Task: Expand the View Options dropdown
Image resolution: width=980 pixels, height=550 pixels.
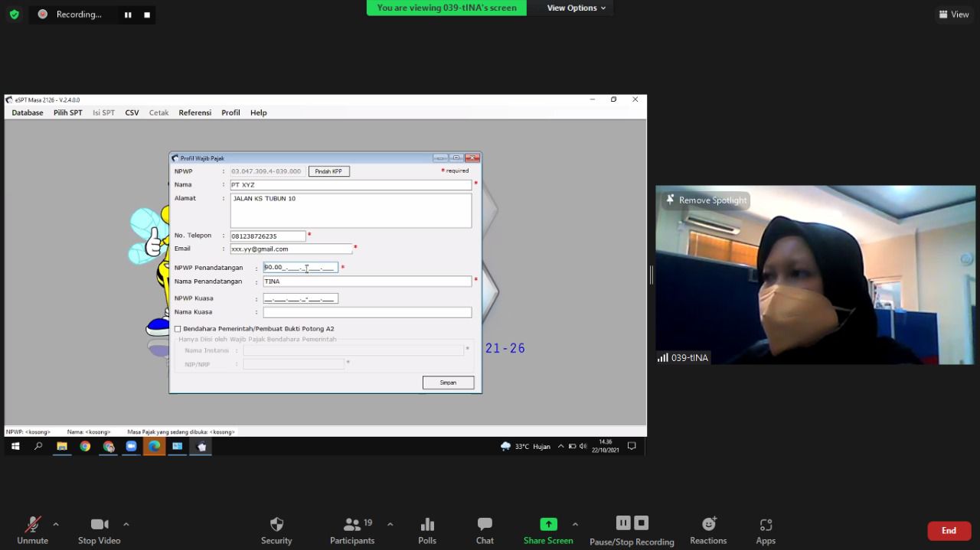Action: pos(576,8)
